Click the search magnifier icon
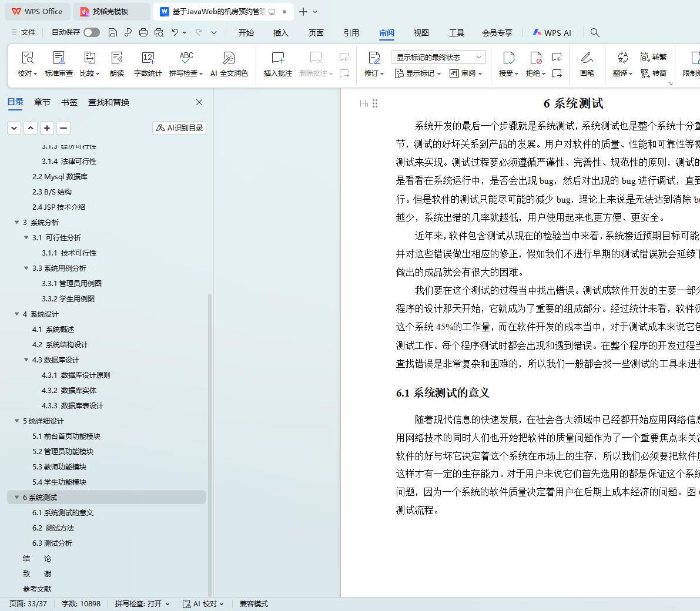The width and height of the screenshot is (700, 611). (595, 32)
